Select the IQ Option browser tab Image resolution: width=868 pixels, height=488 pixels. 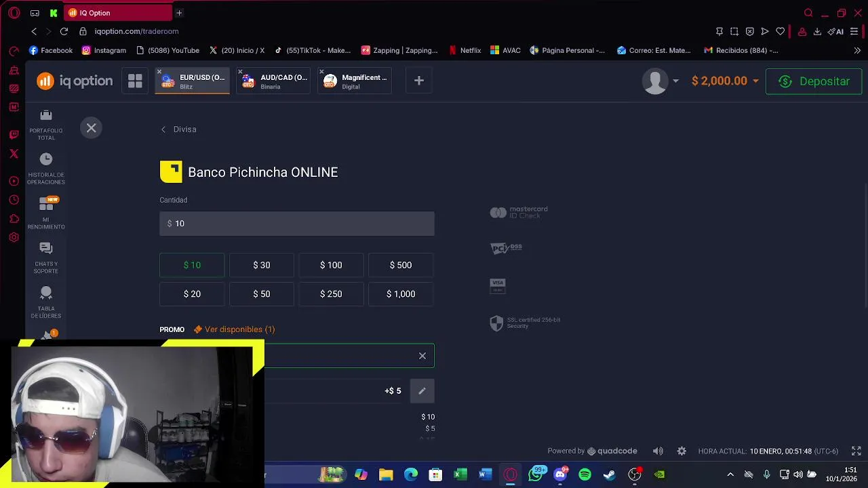point(119,13)
